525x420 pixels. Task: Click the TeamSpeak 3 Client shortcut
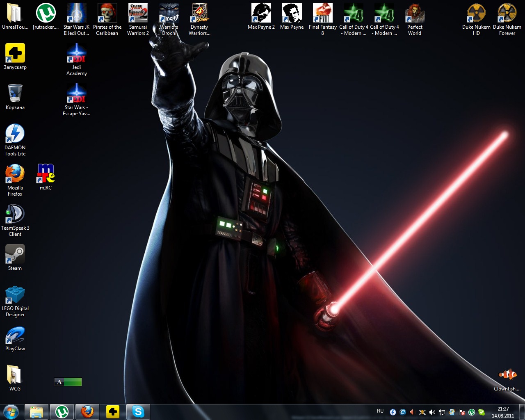click(x=15, y=215)
